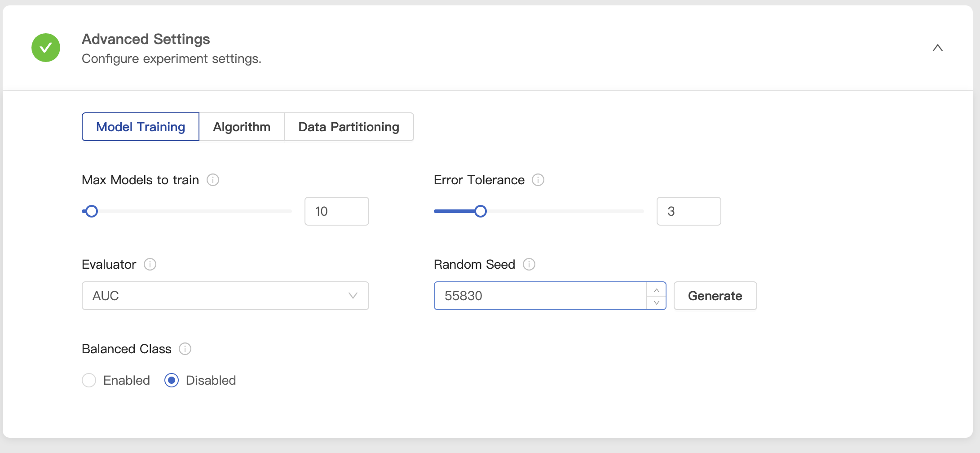Select the Disabled radio for Balanced Class

click(172, 380)
